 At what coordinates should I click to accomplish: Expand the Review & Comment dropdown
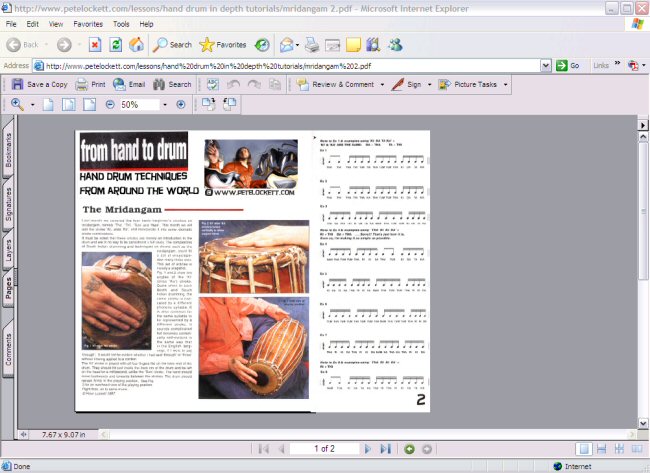(382, 85)
